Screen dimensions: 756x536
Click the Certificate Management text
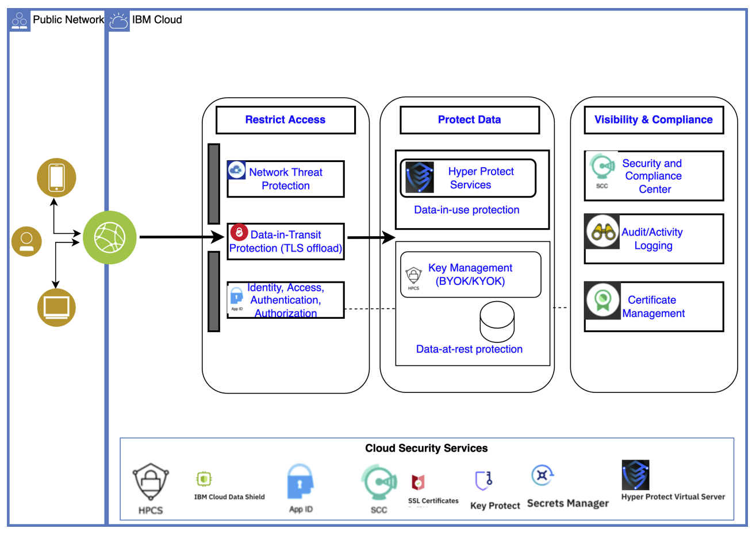tap(653, 307)
